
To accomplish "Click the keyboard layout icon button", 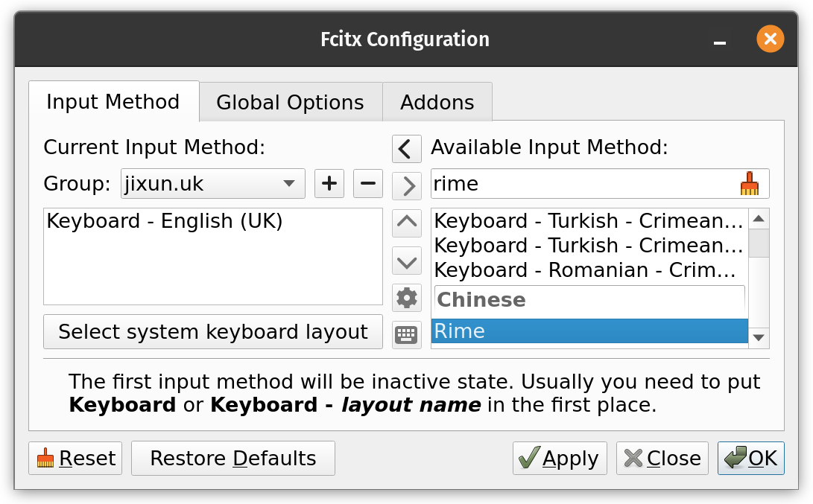I will (x=406, y=335).
